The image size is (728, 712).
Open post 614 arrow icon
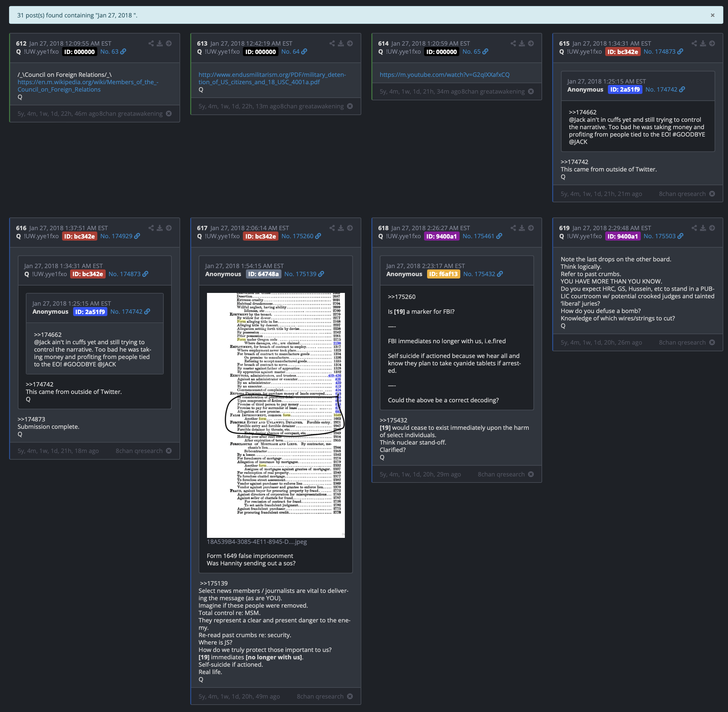[531, 43]
